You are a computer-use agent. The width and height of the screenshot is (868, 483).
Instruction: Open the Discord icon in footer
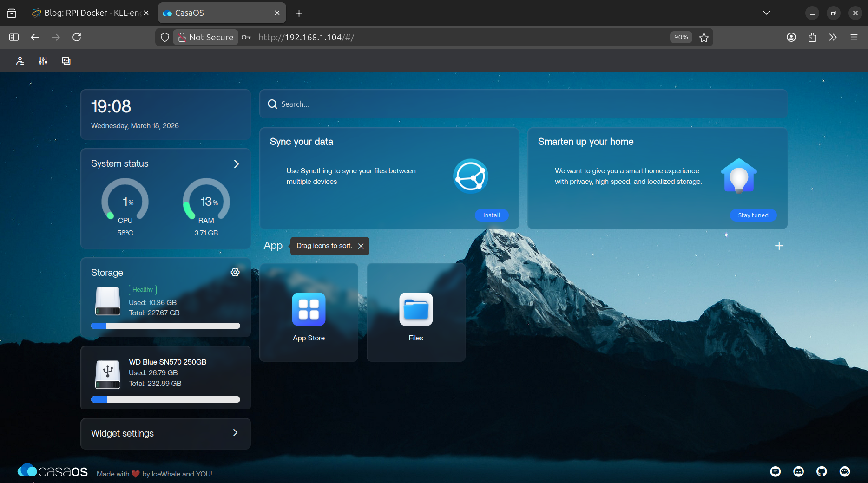pos(798,471)
